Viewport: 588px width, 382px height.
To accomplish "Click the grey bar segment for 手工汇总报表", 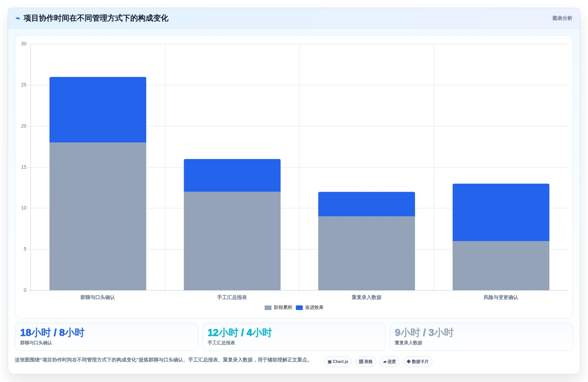I will pos(232,241).
